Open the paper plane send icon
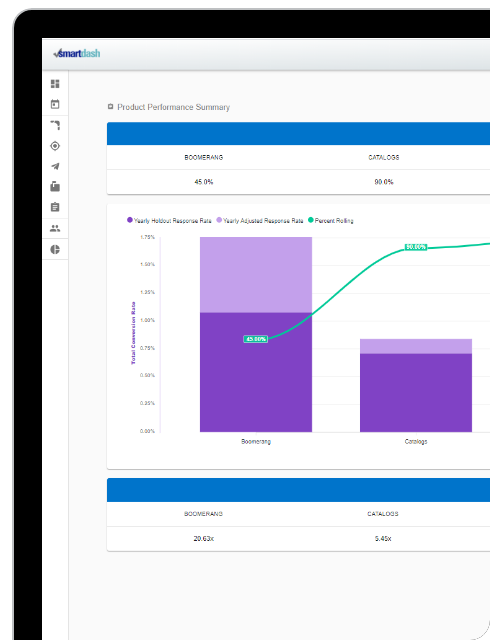The width and height of the screenshot is (490, 640). tap(55, 166)
